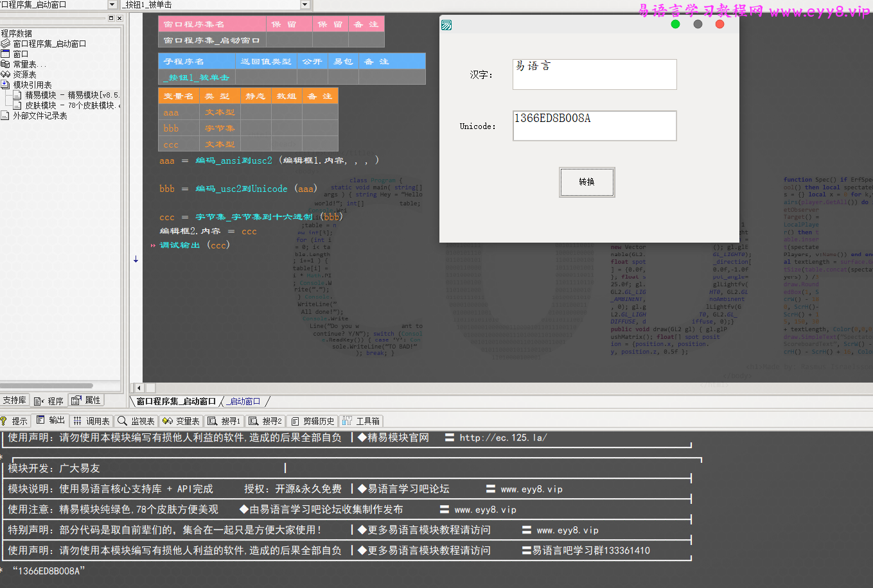Select the 窗口程序集_启动窗口 editor tab
Image resolution: width=873 pixels, height=588 pixels.
coord(175,401)
